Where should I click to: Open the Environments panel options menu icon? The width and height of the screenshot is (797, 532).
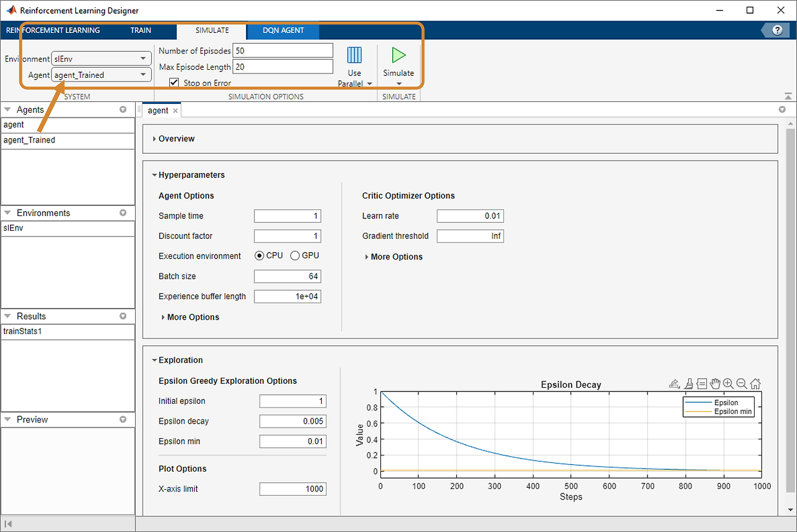click(123, 213)
